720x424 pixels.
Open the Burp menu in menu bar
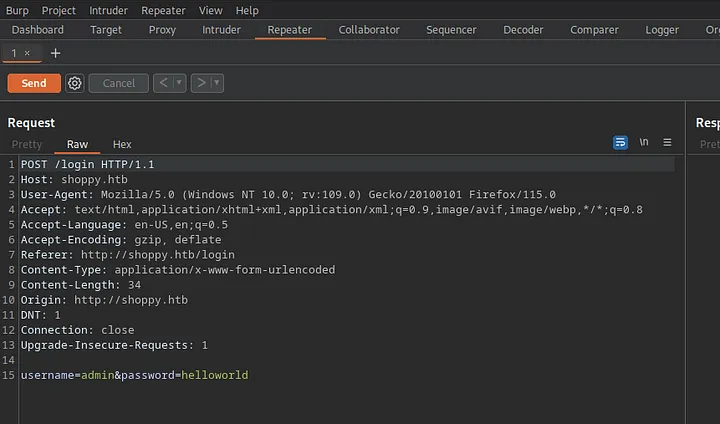[19, 10]
